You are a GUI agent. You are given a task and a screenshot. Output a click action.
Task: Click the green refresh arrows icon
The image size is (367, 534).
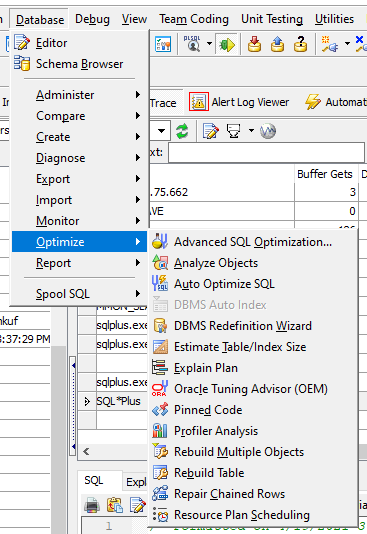pyautogui.click(x=182, y=131)
